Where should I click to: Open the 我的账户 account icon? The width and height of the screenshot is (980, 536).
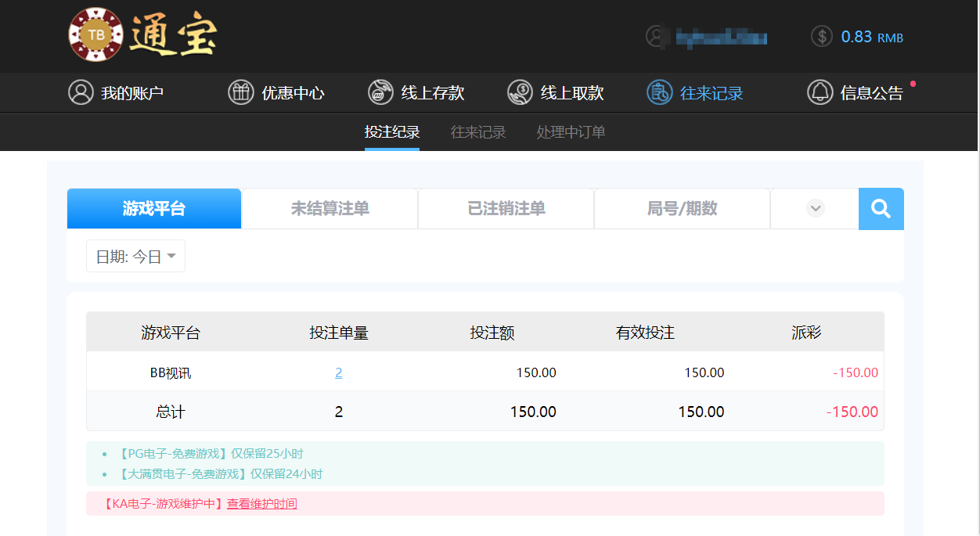[81, 92]
